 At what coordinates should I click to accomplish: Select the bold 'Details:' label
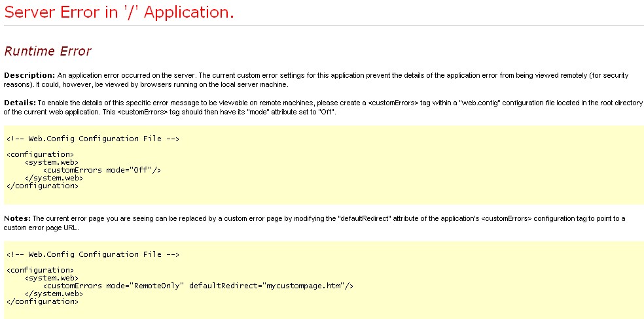coord(20,103)
